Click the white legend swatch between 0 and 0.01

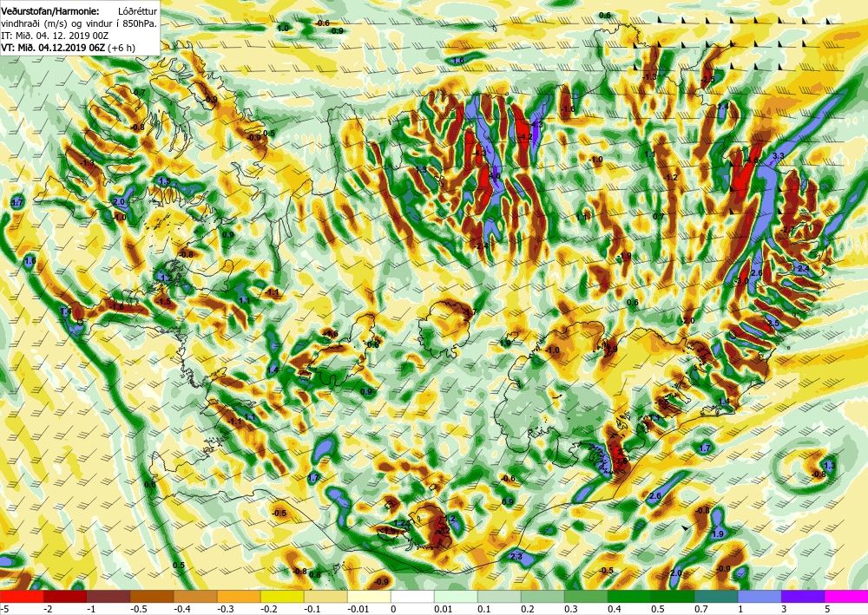point(412,596)
